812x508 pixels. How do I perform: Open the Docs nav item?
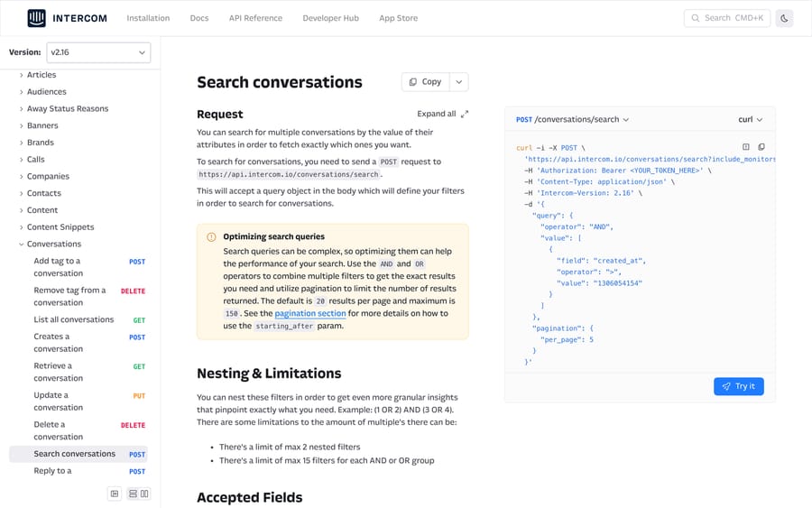199,18
